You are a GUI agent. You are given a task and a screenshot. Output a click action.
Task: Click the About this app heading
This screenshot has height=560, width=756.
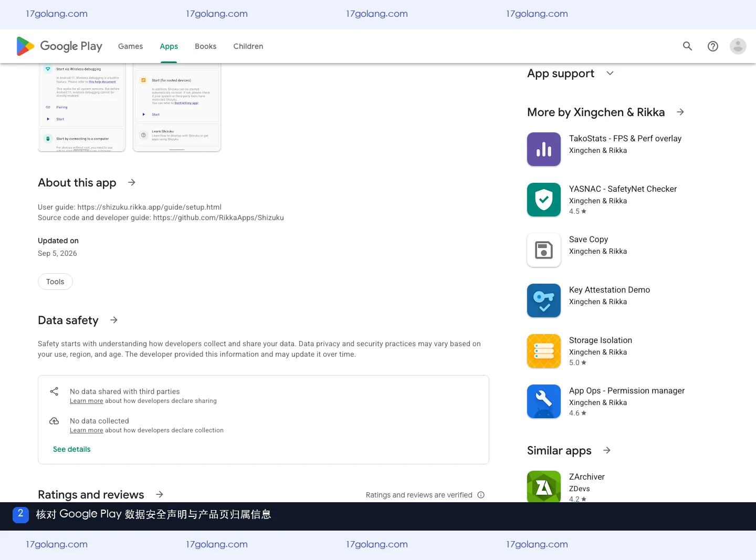(77, 182)
